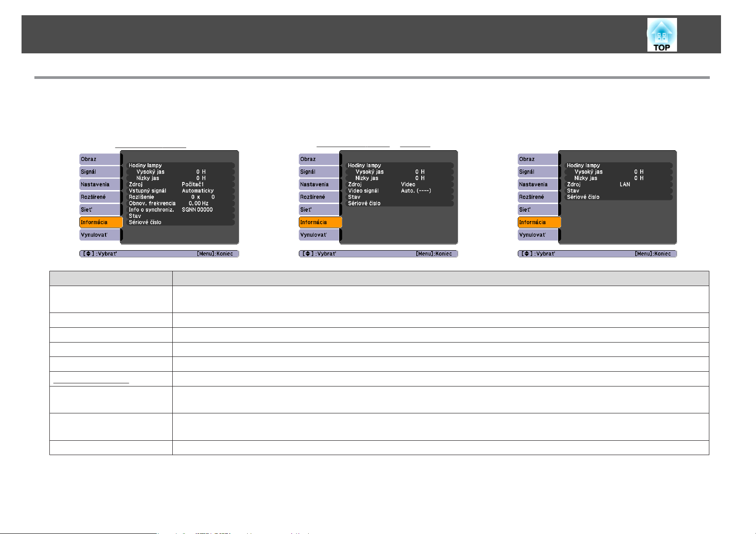Screen dimensions: 756x534
Task: Click the 'Rozlíšenie' row
Action: [180, 197]
